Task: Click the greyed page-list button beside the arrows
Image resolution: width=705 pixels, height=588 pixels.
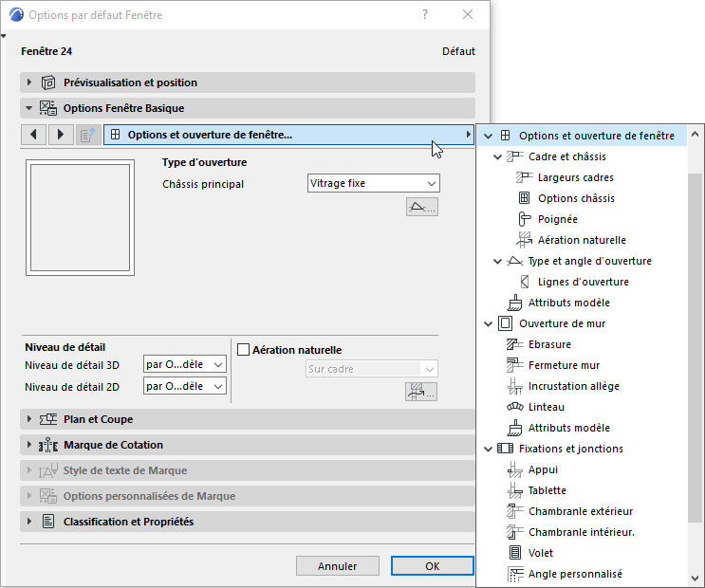Action: point(88,135)
